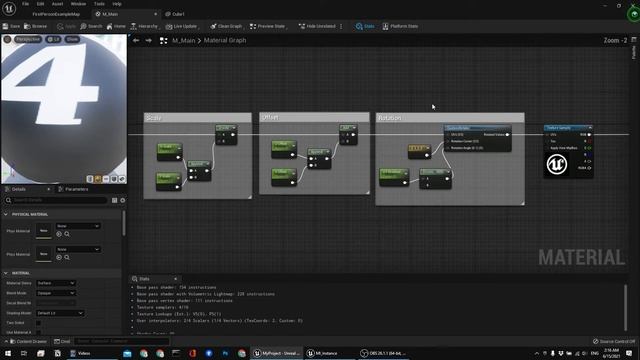Open the Hierarchy dropdown
The height and width of the screenshot is (360, 640).
[144, 26]
